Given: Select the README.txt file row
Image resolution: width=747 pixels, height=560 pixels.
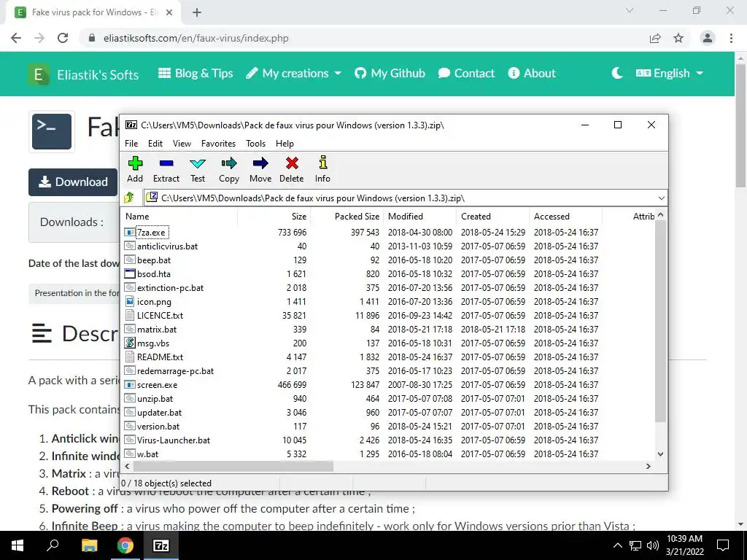Looking at the screenshot, I should pyautogui.click(x=388, y=357).
